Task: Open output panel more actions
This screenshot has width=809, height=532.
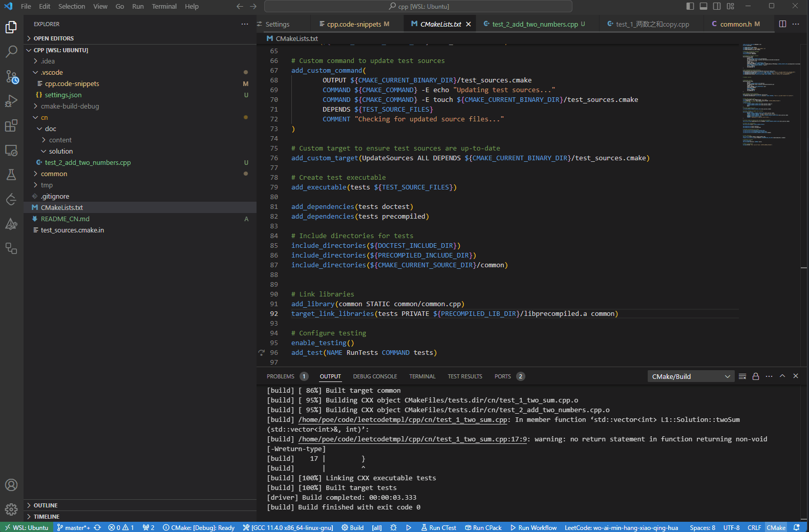Action: pyautogui.click(x=769, y=376)
